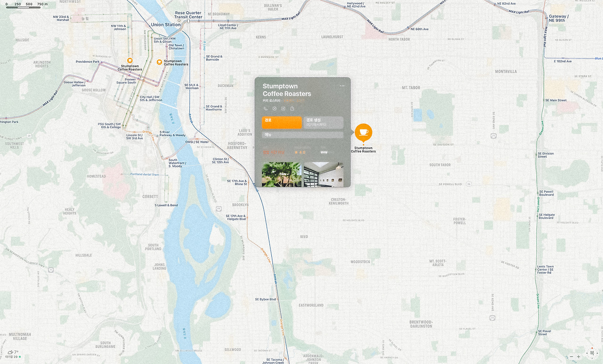Open the more options ellipsis on the place card

click(x=342, y=86)
